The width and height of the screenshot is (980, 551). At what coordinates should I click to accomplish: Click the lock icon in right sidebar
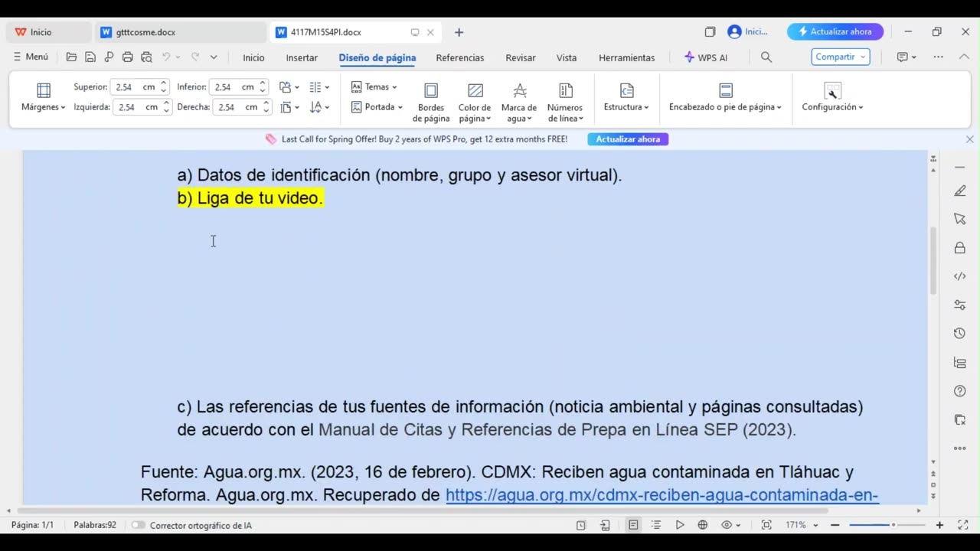(x=960, y=248)
